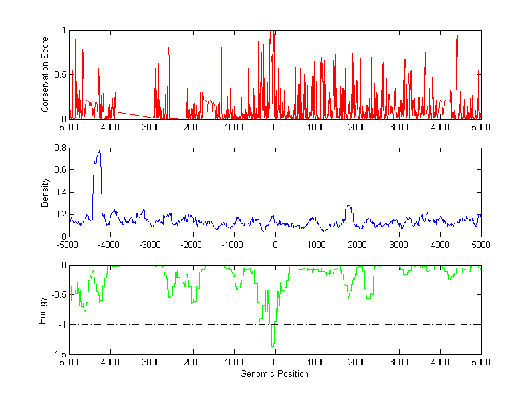Click the tall blue density peak top
The image size is (532, 398).
coord(99,151)
